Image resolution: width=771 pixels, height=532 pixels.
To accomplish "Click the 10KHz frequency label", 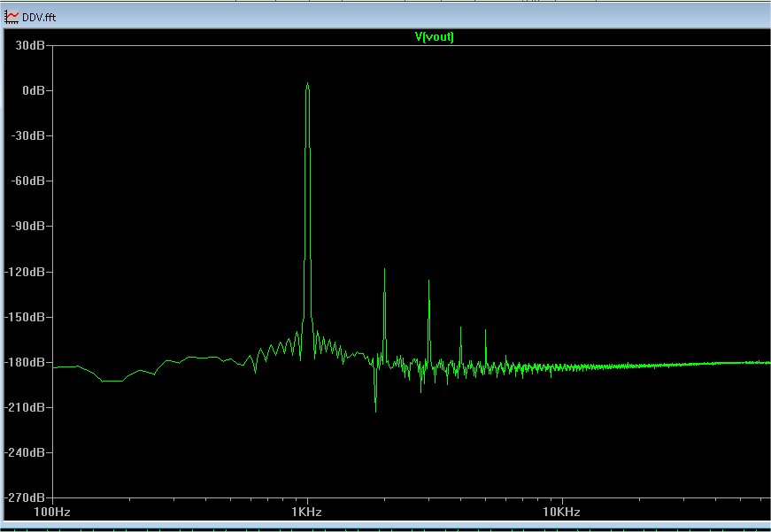I will coord(561,512).
